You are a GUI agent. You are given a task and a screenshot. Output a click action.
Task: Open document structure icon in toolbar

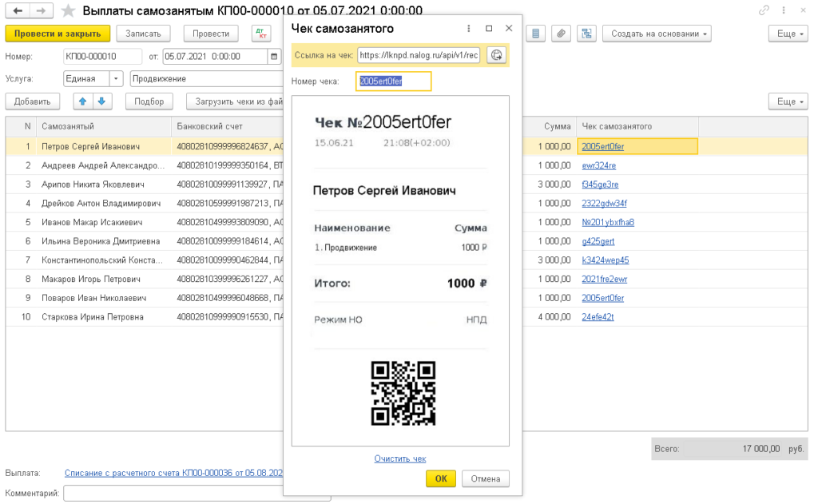coord(586,34)
